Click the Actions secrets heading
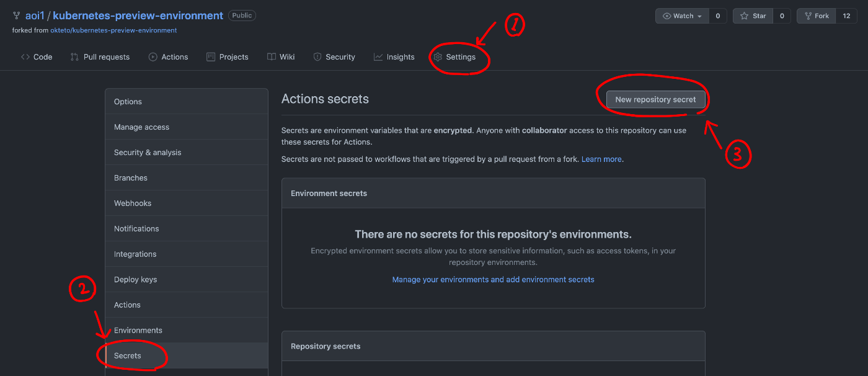Screen dimensions: 868x376 [x=325, y=99]
